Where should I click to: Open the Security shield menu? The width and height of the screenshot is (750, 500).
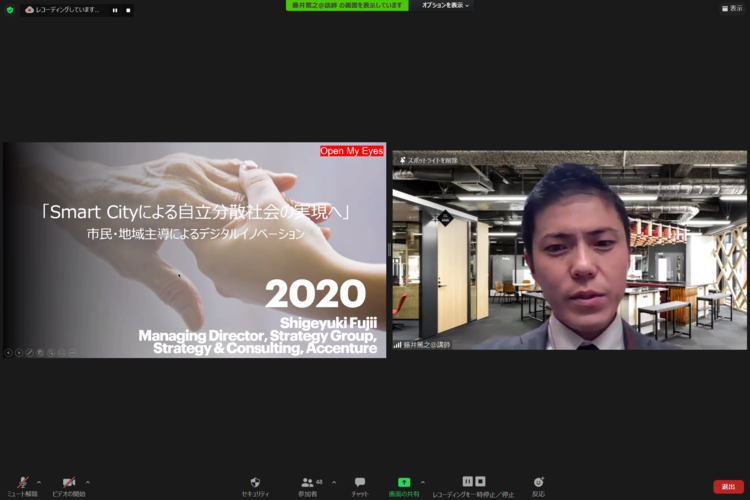pos(255,482)
